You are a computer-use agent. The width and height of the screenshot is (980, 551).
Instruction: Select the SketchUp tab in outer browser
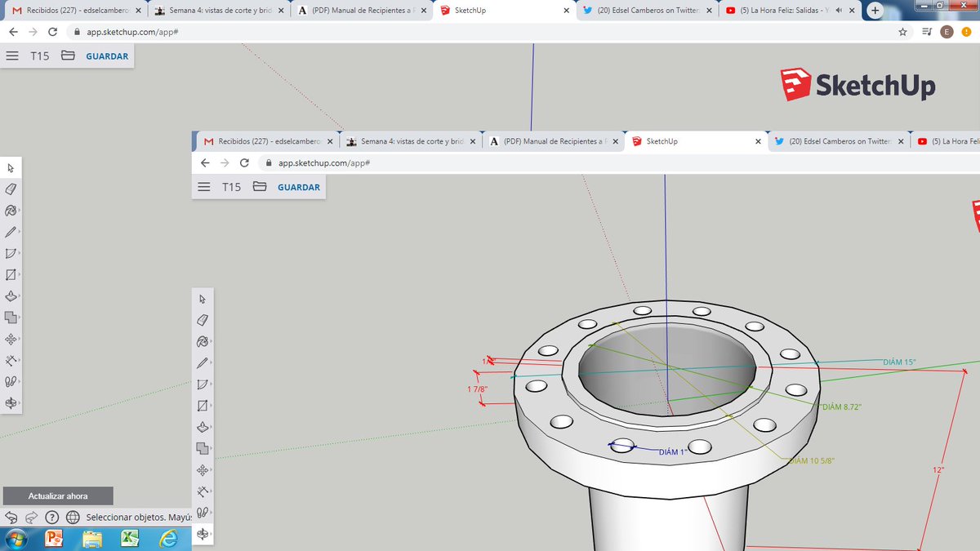coord(504,11)
